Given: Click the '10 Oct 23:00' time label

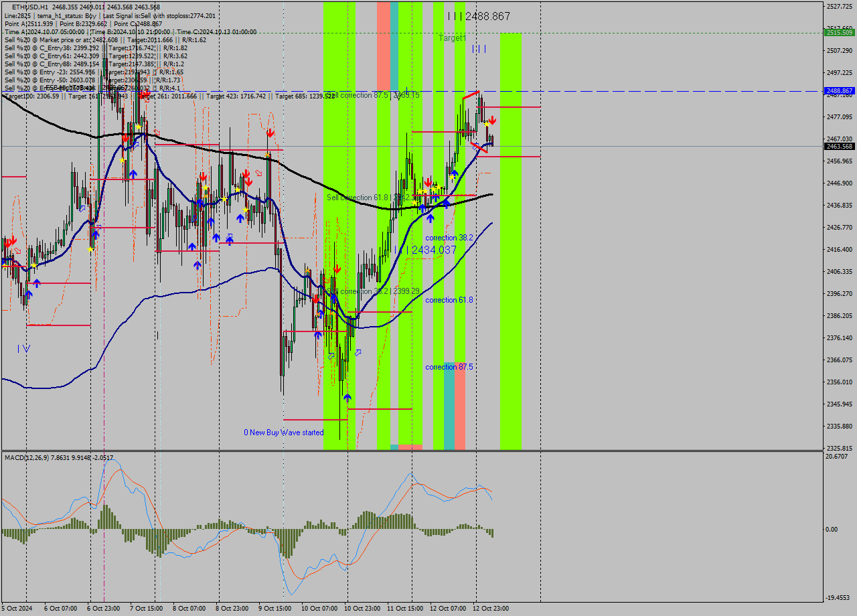Looking at the screenshot, I should [362, 609].
